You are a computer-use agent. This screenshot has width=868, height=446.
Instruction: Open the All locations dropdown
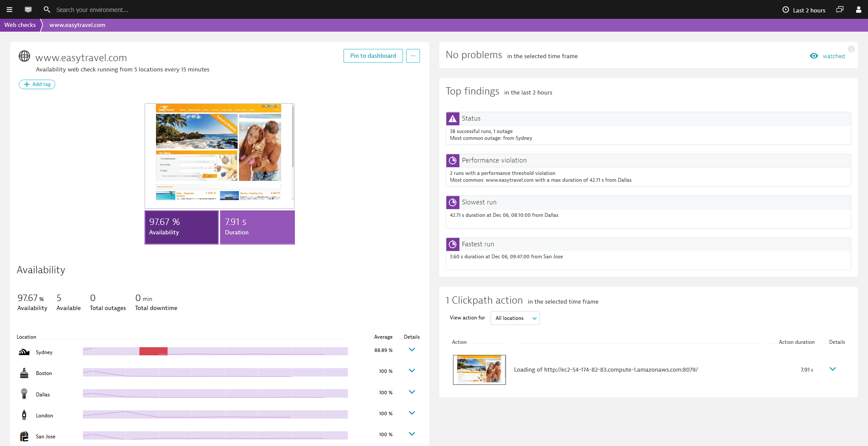515,318
